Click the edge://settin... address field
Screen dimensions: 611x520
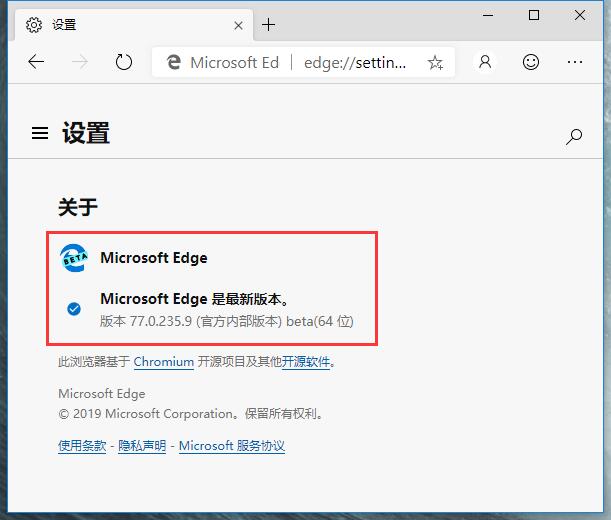click(x=355, y=62)
